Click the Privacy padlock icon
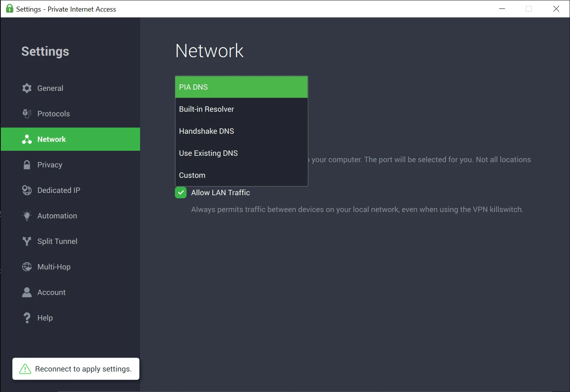Image resolution: width=570 pixels, height=392 pixels. click(27, 165)
